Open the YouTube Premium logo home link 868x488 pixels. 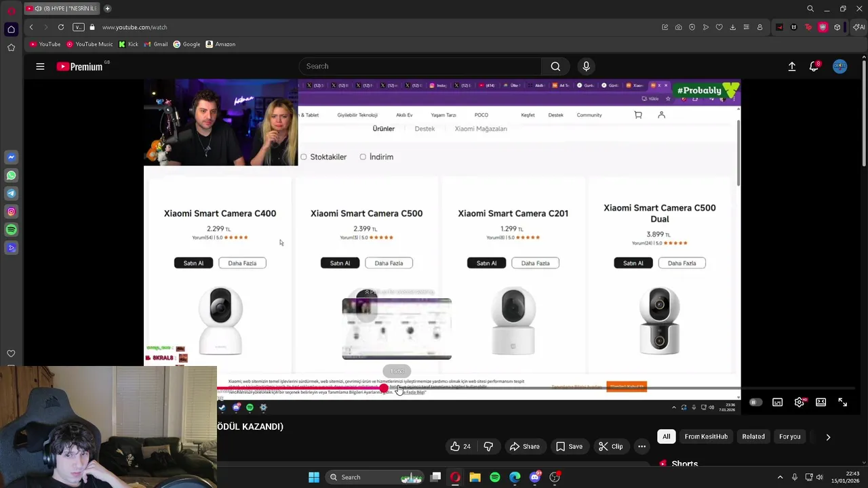pyautogui.click(x=80, y=66)
